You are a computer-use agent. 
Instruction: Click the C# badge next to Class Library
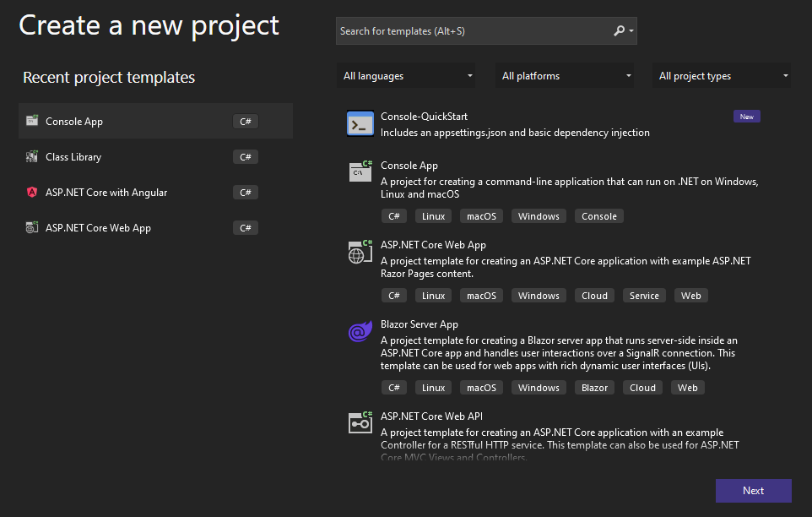(x=246, y=157)
